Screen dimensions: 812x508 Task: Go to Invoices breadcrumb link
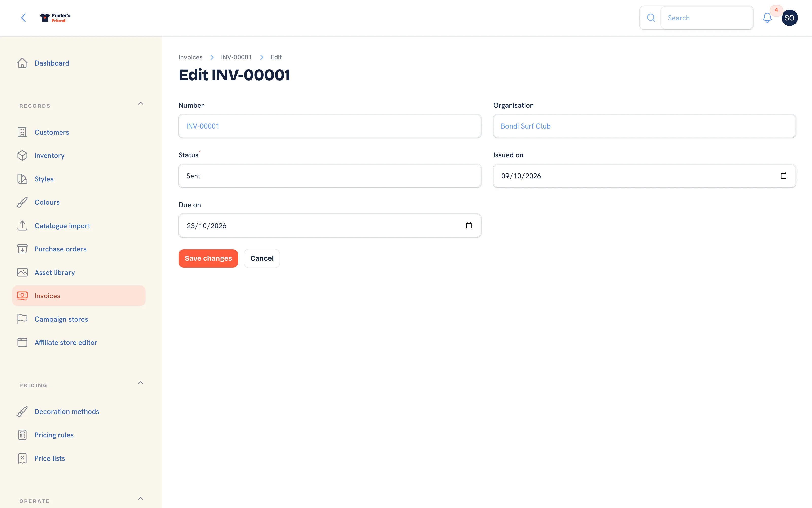(x=190, y=57)
